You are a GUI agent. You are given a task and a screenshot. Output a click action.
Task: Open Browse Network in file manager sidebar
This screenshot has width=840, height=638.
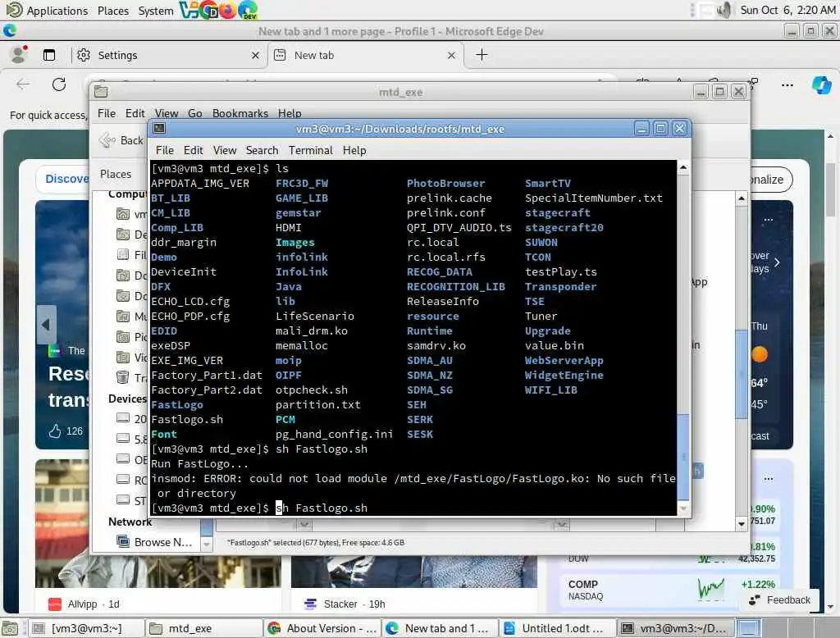[154, 542]
